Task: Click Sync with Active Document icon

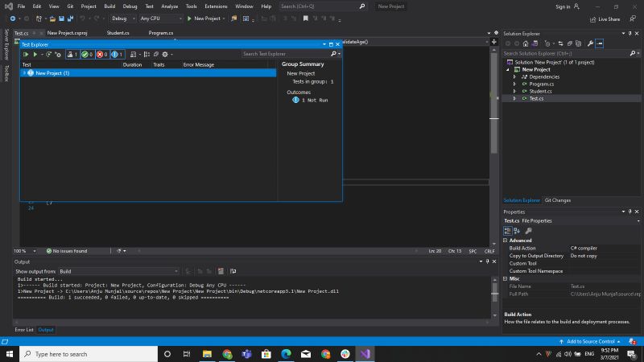Action: 560,43
